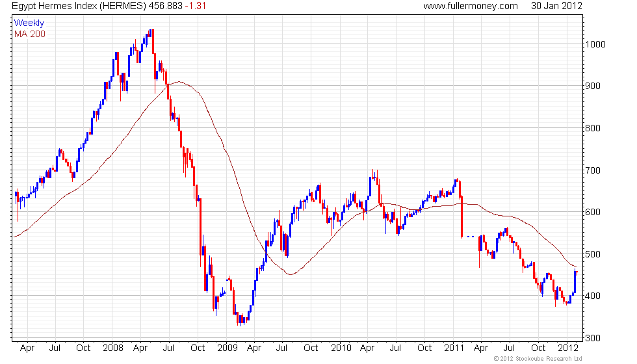Click the Apr label right after 2008

pos(140,348)
